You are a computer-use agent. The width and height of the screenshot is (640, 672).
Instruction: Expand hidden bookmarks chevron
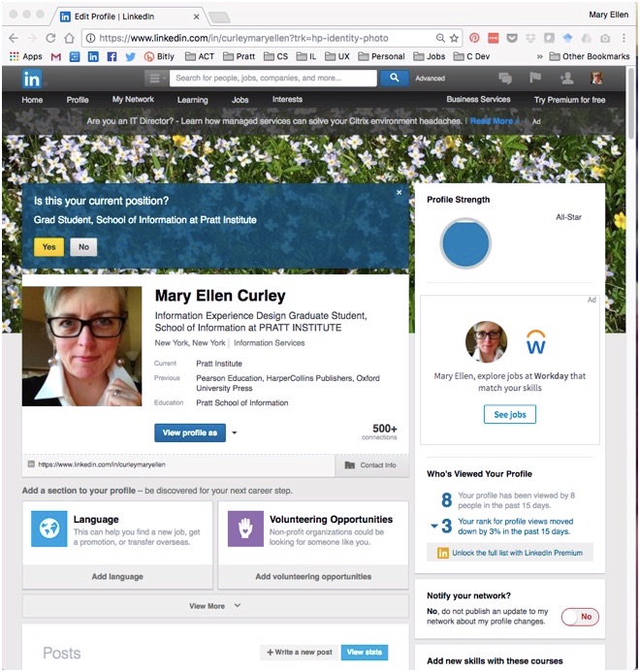coord(540,56)
